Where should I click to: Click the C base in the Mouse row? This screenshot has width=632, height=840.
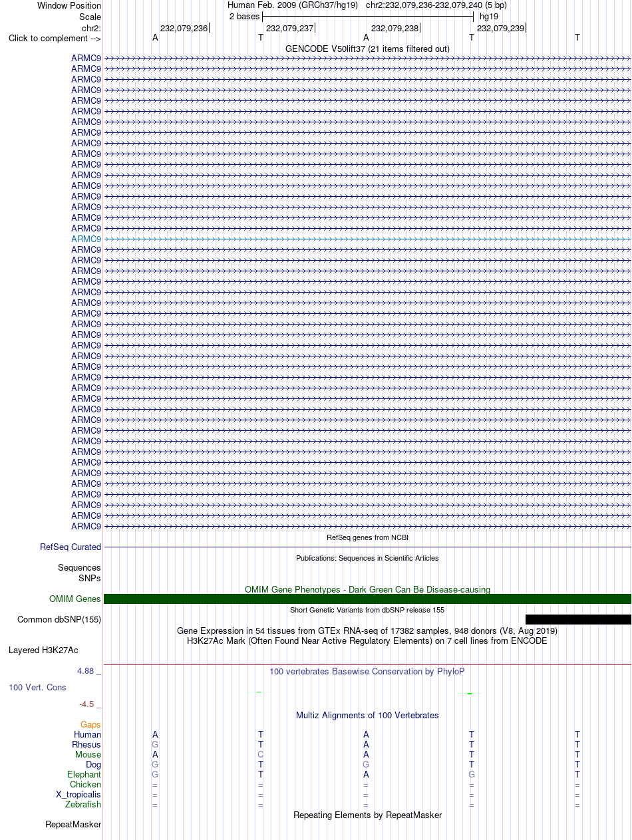261,755
